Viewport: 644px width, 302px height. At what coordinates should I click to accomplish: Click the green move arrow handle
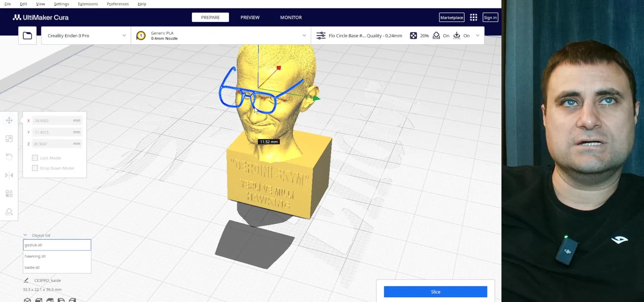coord(317,98)
